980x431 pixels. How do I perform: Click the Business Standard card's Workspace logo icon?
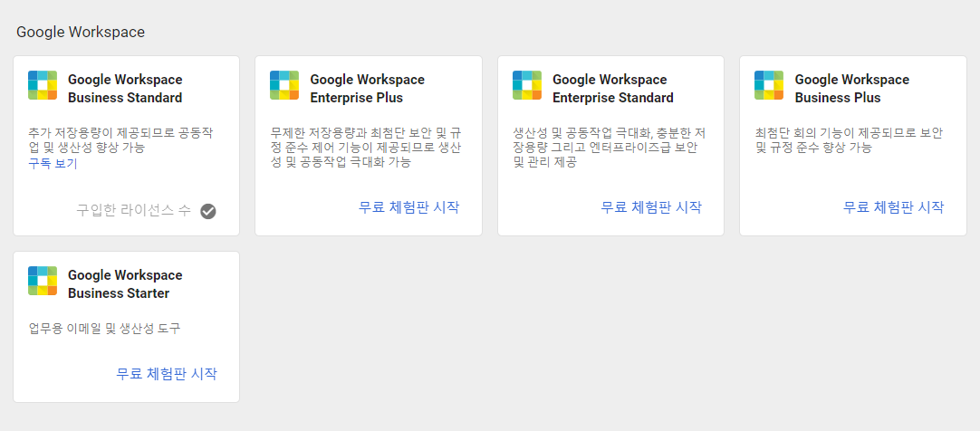coord(43,85)
